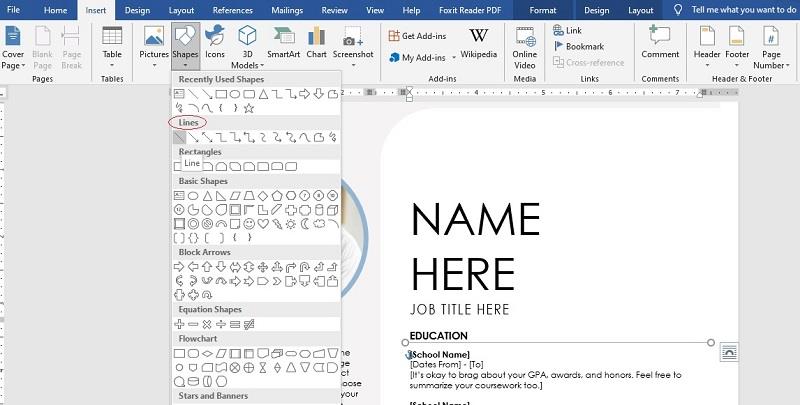Open the Icons insert button
Screen dimensions: 800x405
(215, 44)
